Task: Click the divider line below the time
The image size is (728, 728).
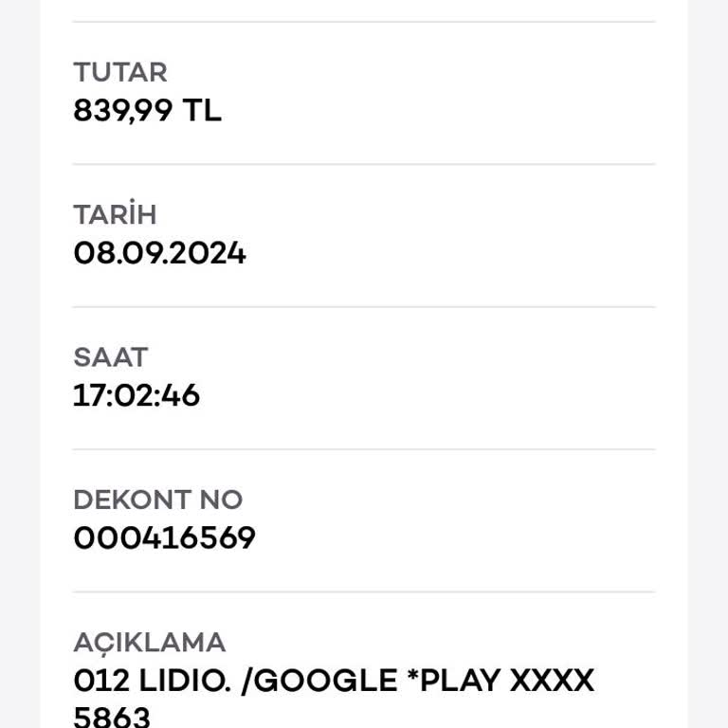Action: 364,449
